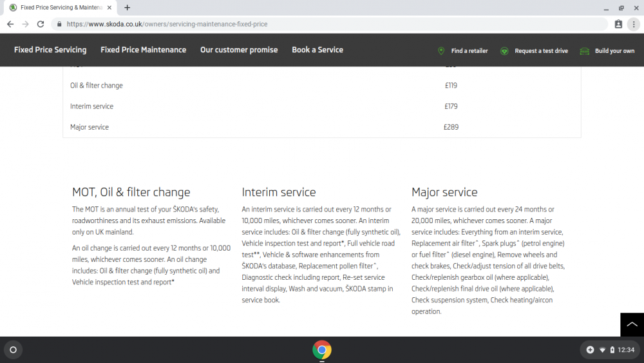Image resolution: width=644 pixels, height=363 pixels.
Task: Open the clock showing 12:34
Action: (x=626, y=350)
